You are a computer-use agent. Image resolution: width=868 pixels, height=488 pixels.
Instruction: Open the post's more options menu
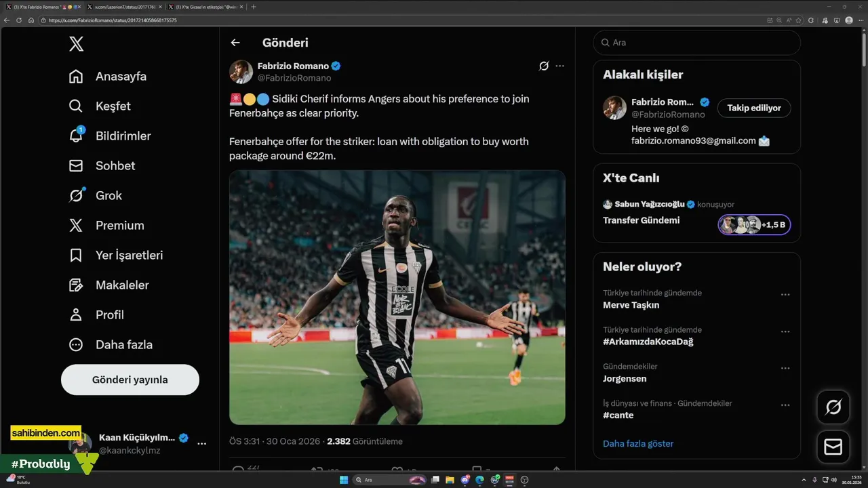click(559, 66)
